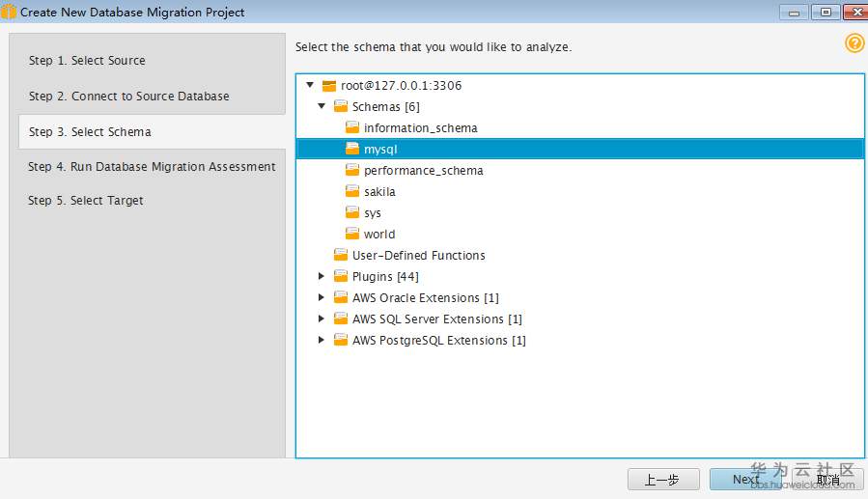Expand the AWS SQL Server Extensions node

(322, 319)
